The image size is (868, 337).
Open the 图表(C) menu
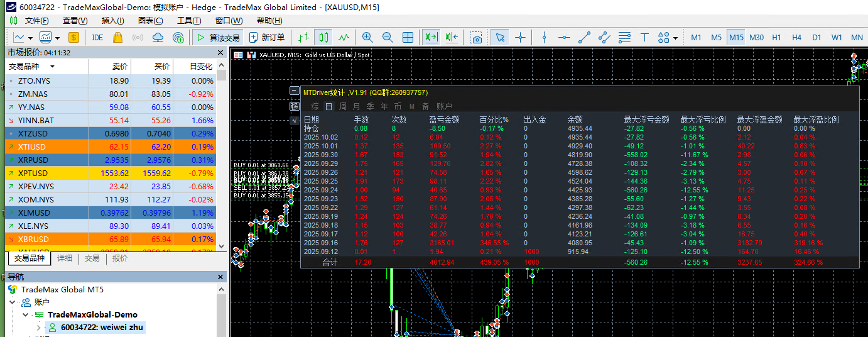(x=150, y=21)
